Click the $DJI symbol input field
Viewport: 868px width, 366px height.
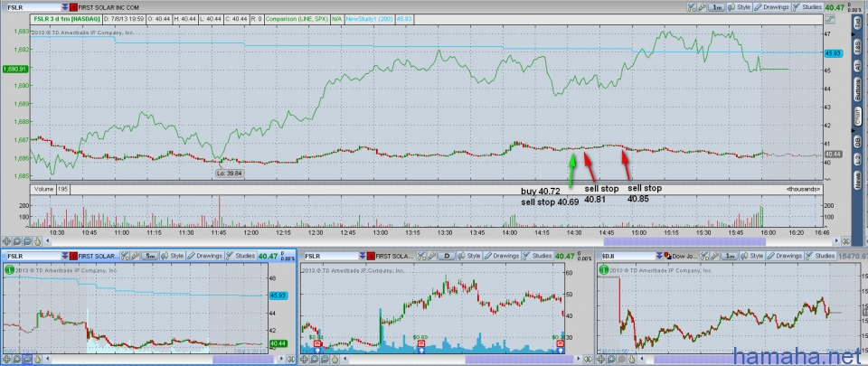[x=627, y=256]
